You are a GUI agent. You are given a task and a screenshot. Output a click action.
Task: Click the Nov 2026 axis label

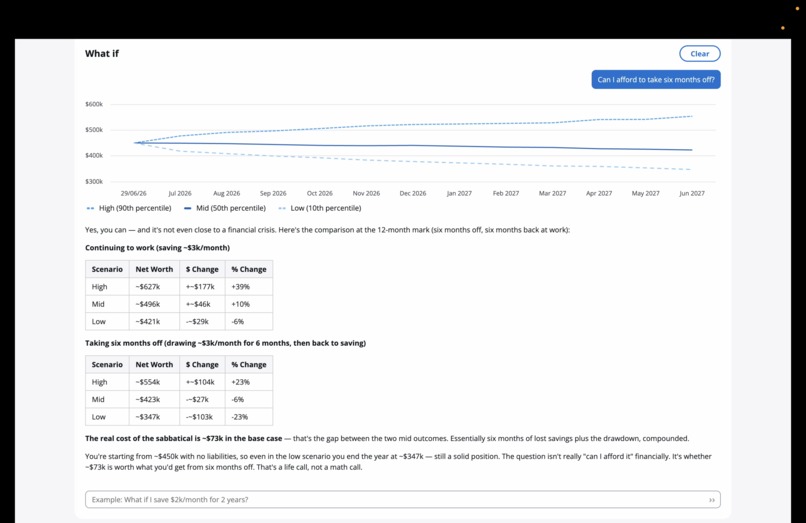[x=367, y=193]
